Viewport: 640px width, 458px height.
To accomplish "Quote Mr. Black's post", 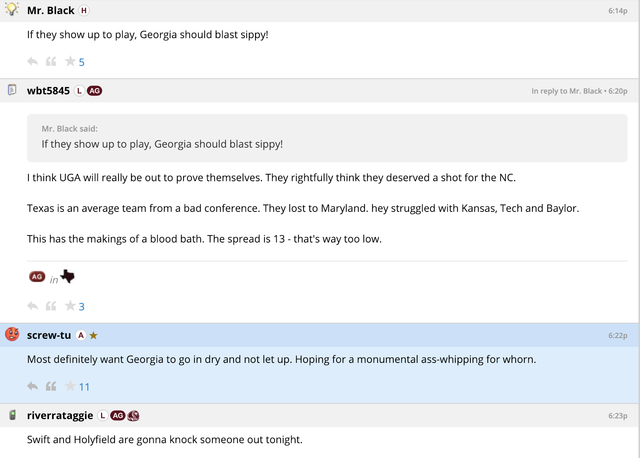I will tap(51, 62).
